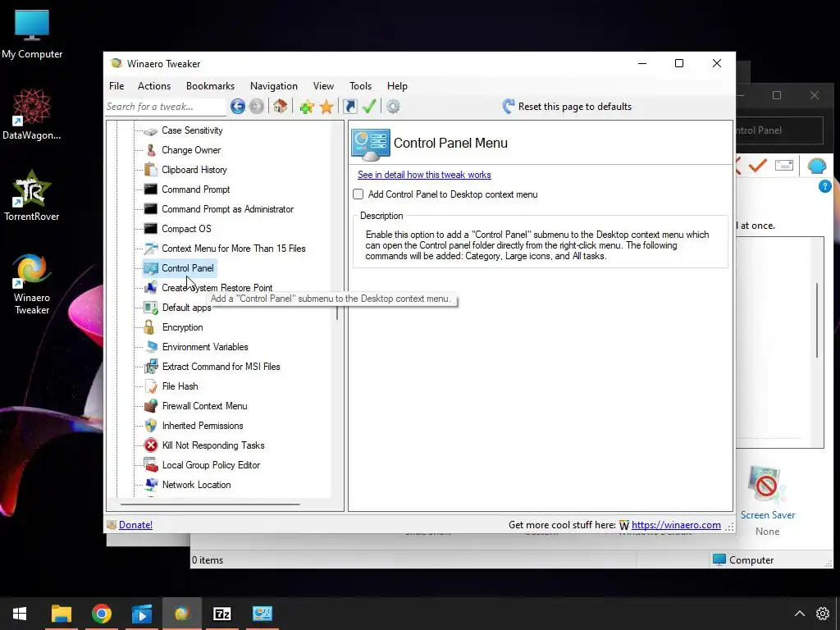Open the Actions menu
Image resolution: width=840 pixels, height=630 pixels.
click(153, 85)
